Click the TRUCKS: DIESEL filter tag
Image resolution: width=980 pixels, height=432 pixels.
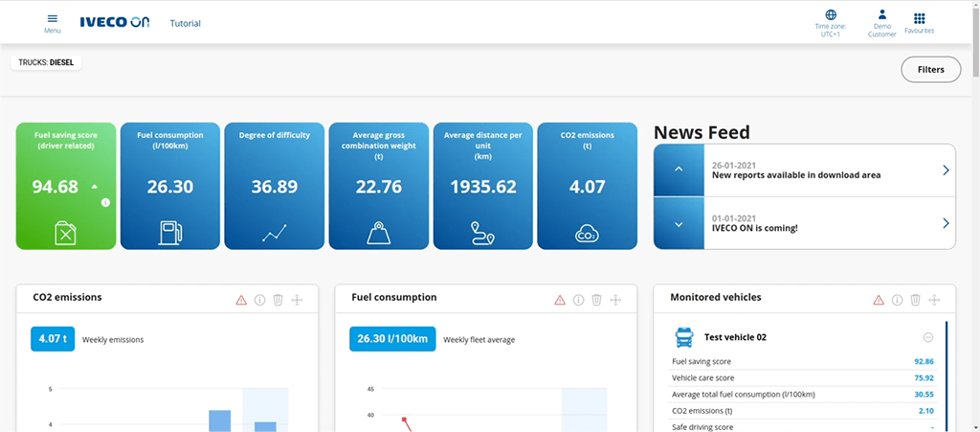coord(47,63)
